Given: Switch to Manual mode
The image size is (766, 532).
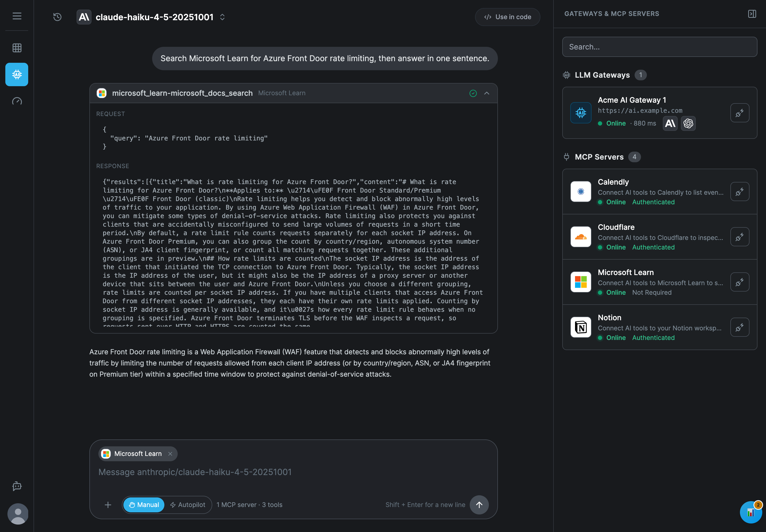Looking at the screenshot, I should (x=144, y=505).
